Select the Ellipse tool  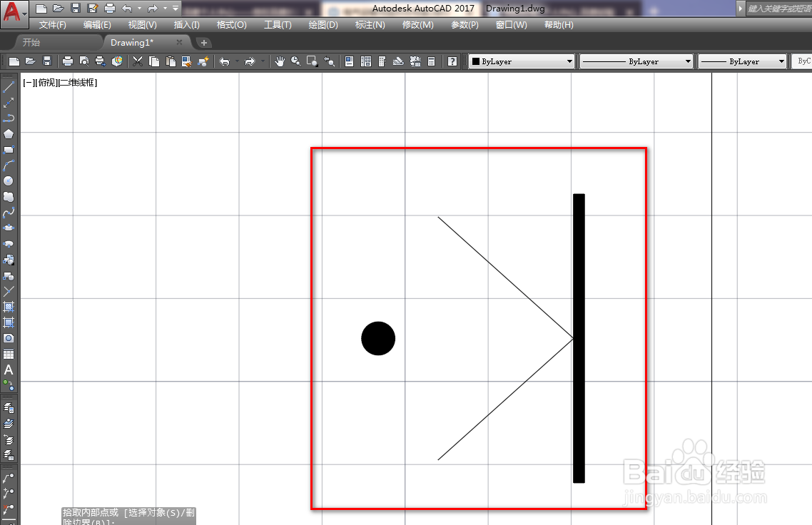9,228
